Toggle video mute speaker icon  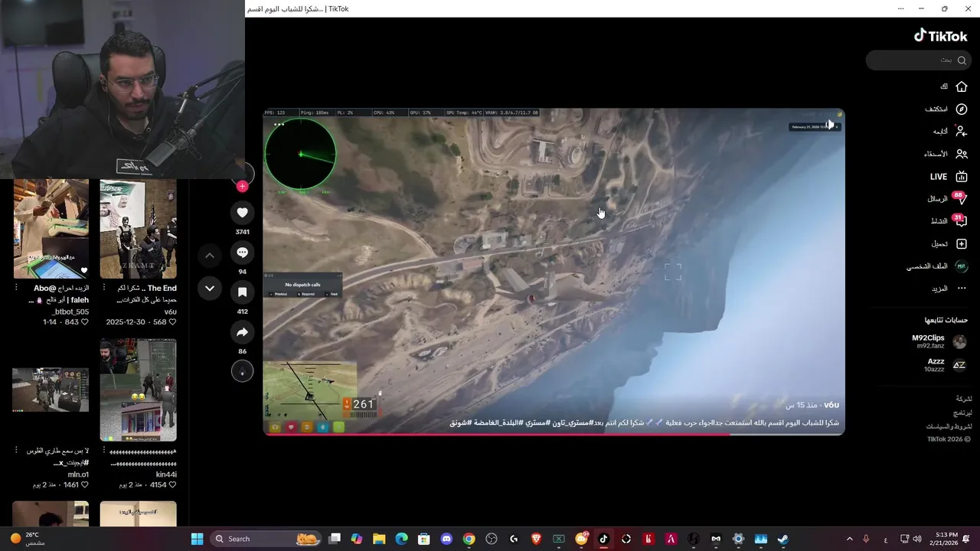(x=830, y=124)
